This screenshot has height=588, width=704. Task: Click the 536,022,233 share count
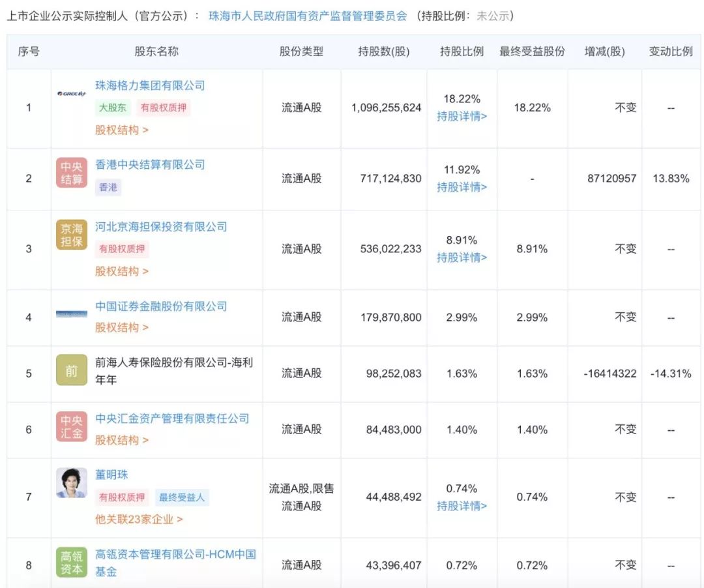coord(390,249)
